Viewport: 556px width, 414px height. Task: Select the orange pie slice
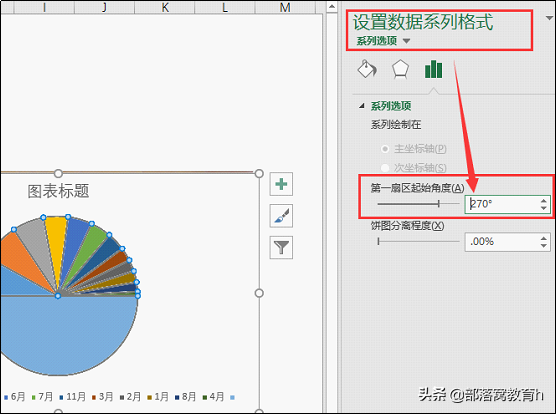click(x=20, y=259)
